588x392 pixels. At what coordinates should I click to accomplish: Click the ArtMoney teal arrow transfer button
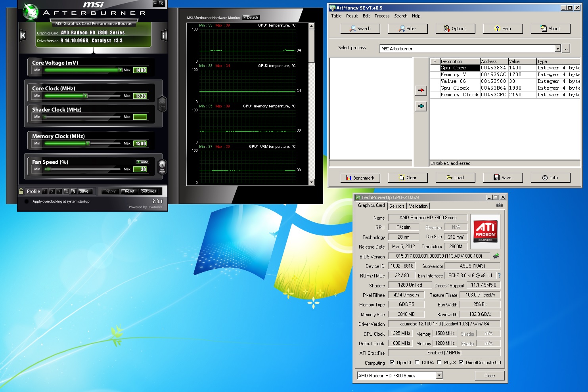coord(421,106)
